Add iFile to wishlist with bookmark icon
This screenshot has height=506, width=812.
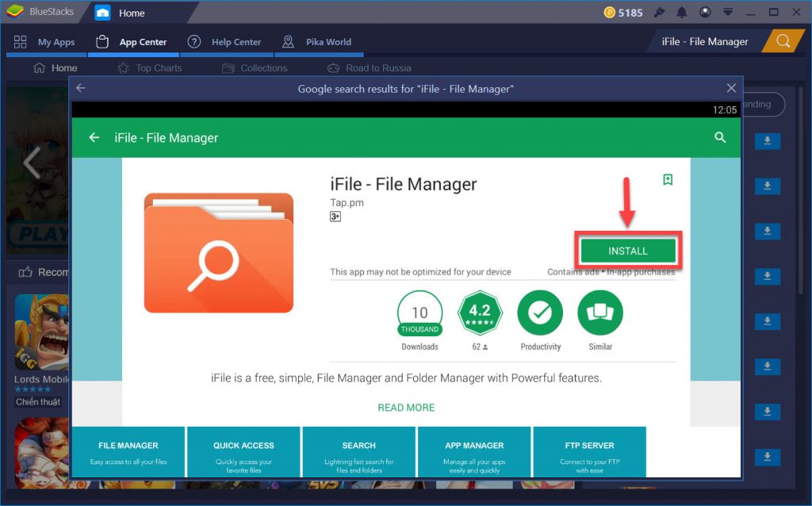668,180
